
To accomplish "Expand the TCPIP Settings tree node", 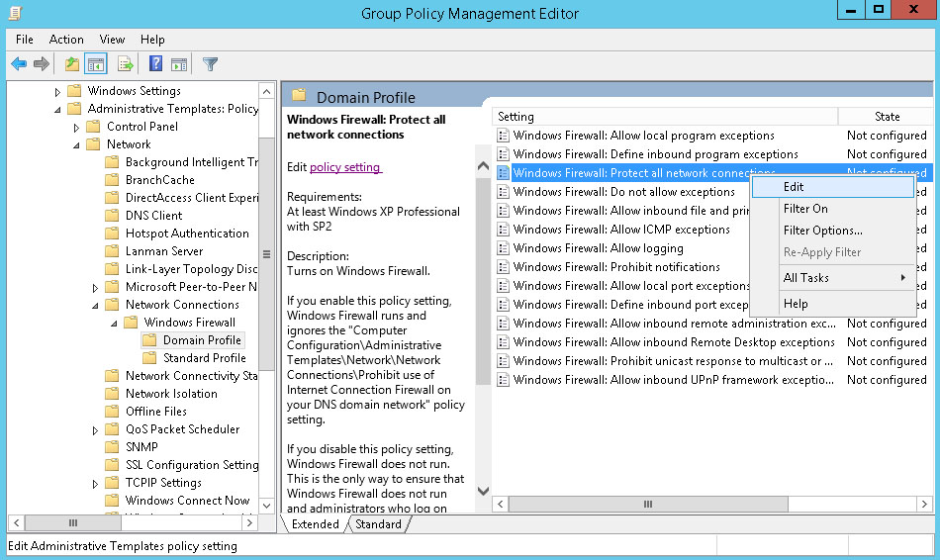I will pyautogui.click(x=95, y=483).
